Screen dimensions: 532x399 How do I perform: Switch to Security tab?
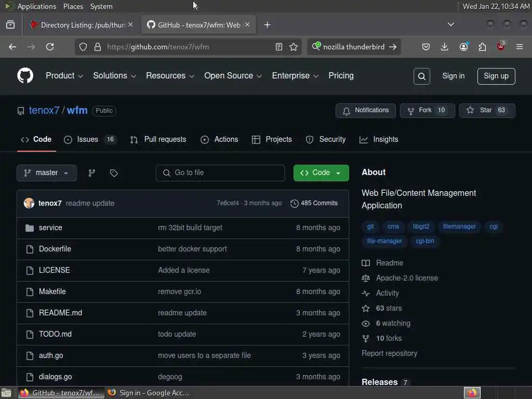click(325, 139)
